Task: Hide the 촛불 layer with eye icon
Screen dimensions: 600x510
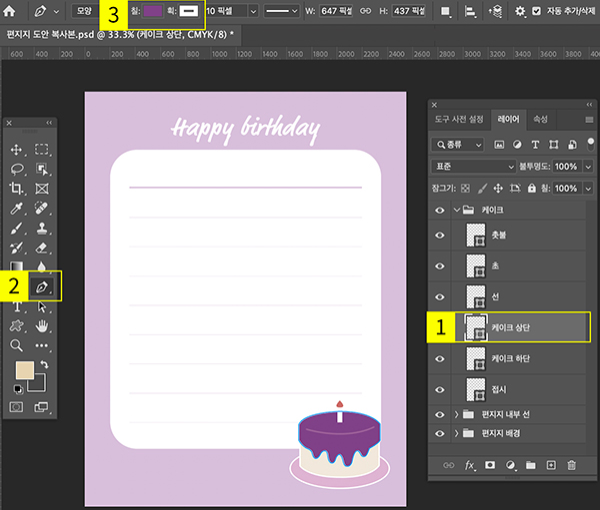Action: [439, 236]
